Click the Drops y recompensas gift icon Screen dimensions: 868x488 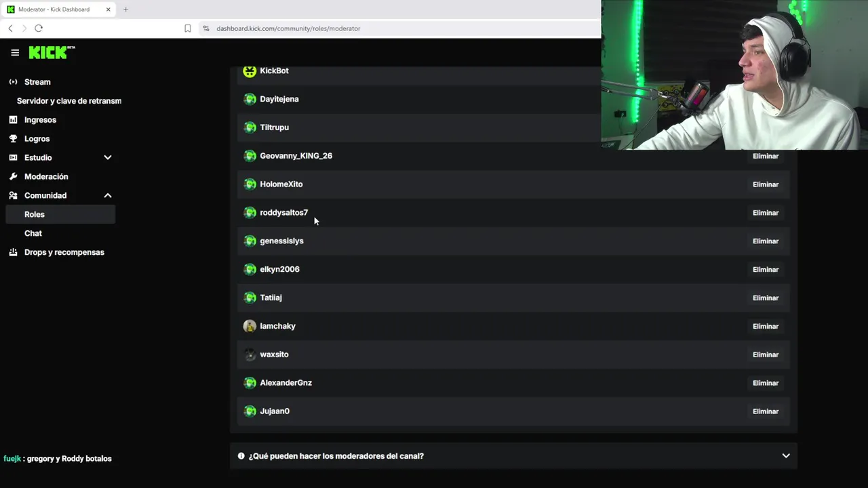(13, 253)
